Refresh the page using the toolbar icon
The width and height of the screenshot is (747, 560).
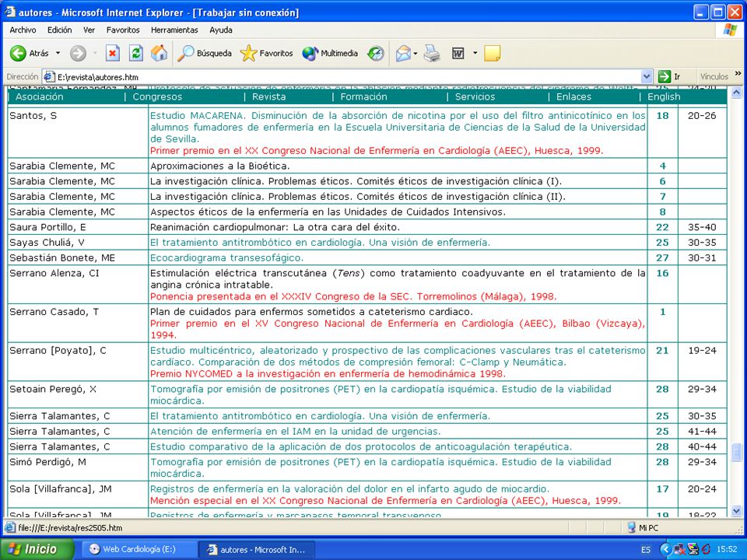[135, 54]
